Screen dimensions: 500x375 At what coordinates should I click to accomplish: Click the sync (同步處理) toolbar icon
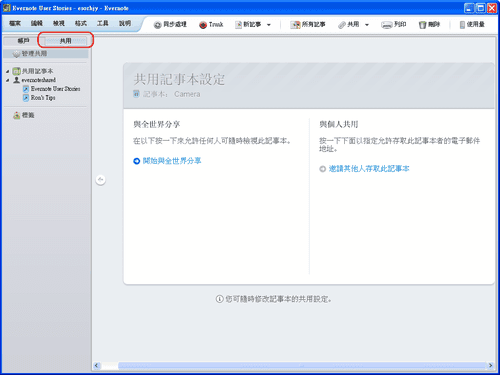coord(157,25)
